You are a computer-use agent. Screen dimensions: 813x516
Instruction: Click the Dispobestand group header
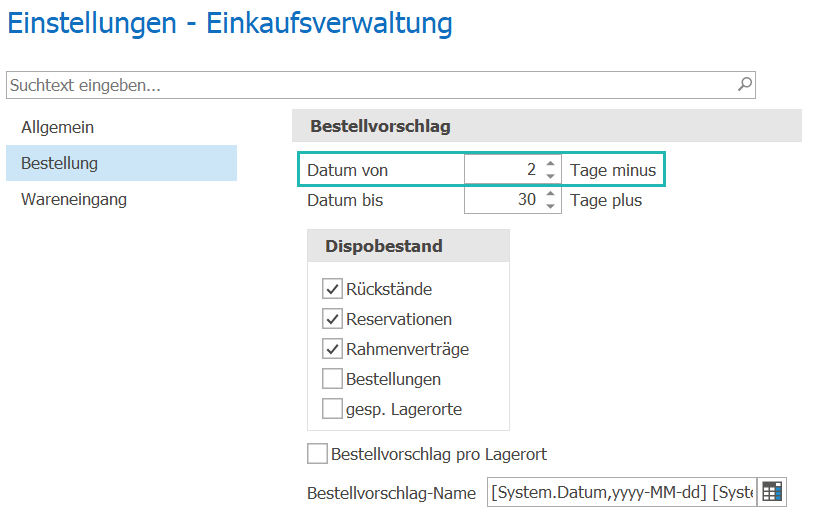click(408, 246)
